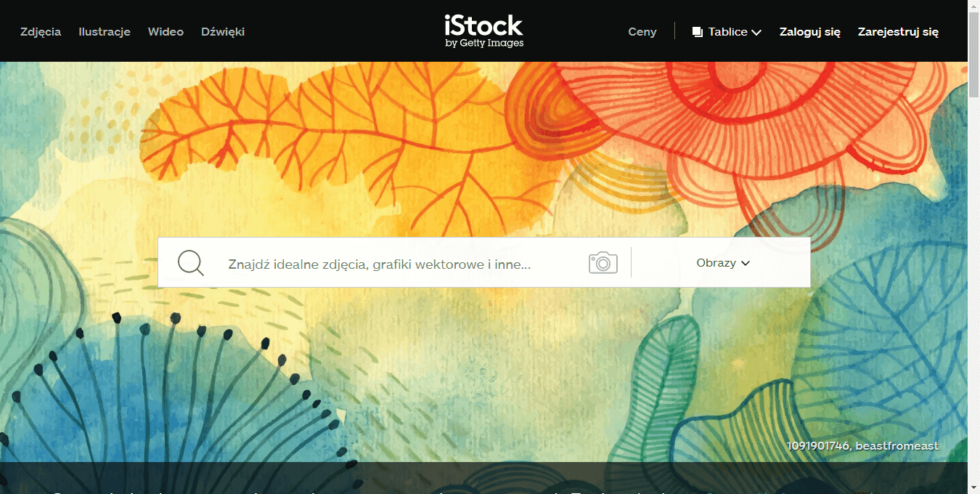Click the Tablice boards icon
Screen dimensions: 980x494
698,32
